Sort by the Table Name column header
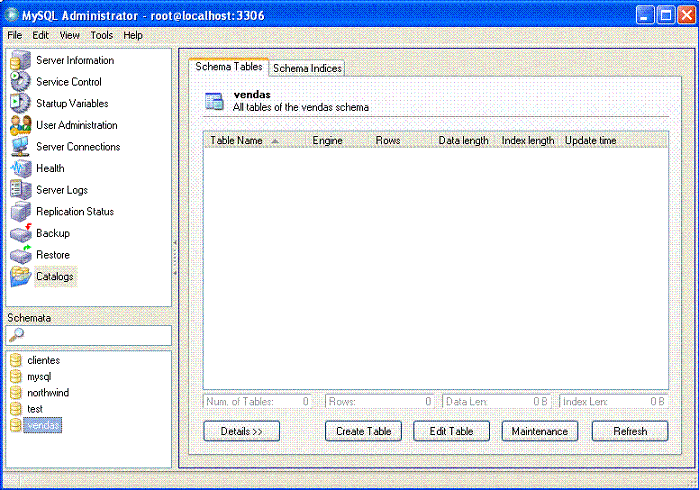Screen dimensions: 699x490 click(255, 140)
